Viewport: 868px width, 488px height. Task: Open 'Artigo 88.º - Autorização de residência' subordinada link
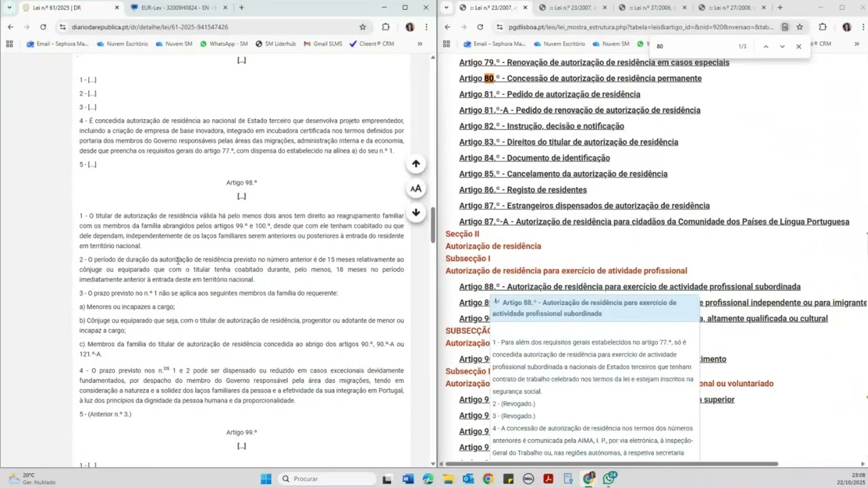point(629,287)
